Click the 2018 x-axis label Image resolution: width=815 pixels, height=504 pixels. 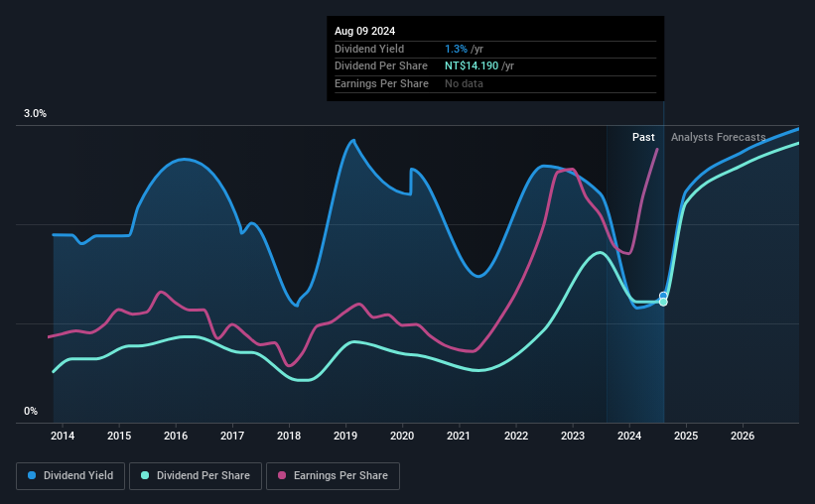click(x=289, y=436)
